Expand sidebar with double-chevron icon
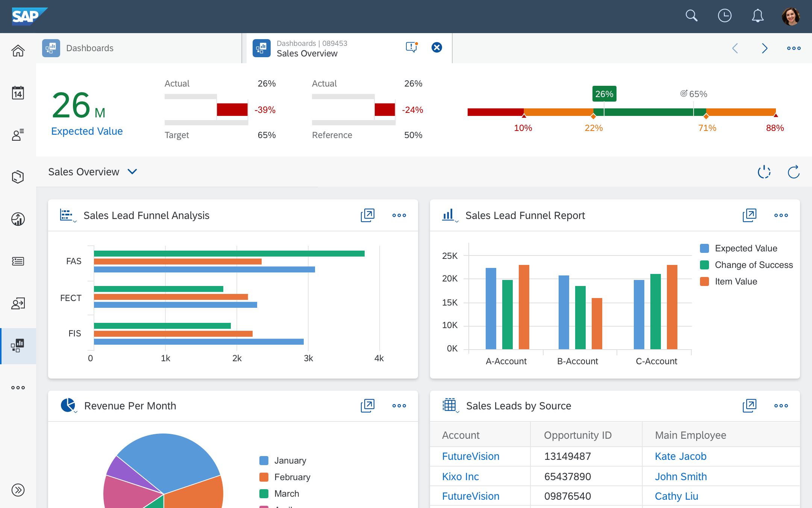812x508 pixels. click(18, 490)
